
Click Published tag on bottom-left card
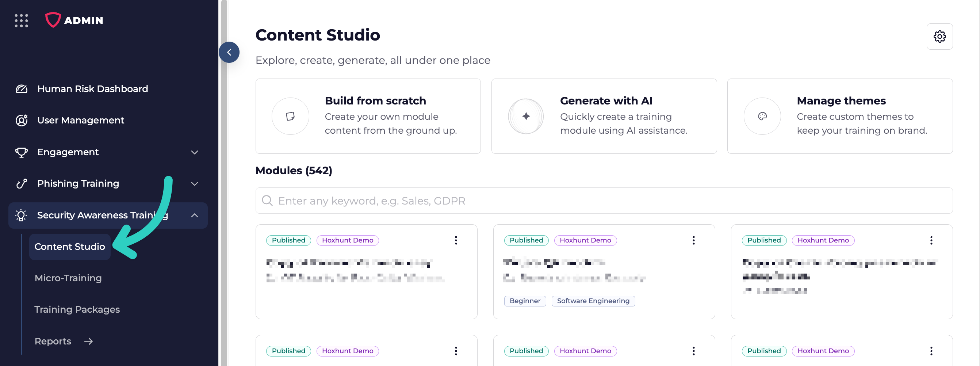point(288,351)
